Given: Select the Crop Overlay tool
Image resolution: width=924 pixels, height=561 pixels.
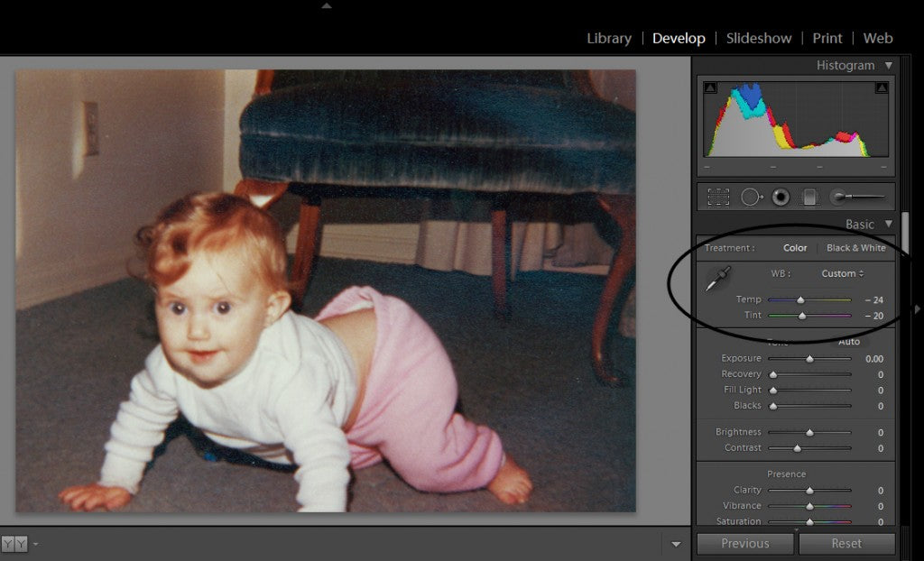Looking at the screenshot, I should tap(718, 197).
